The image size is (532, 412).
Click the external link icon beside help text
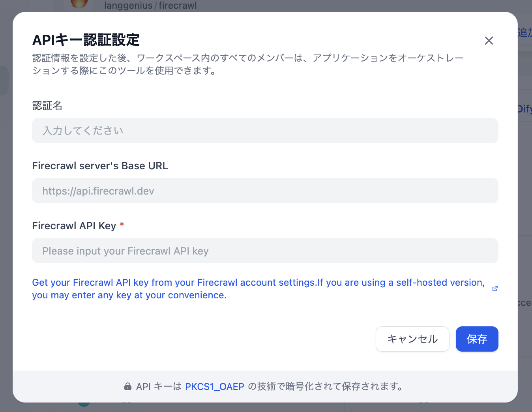pyautogui.click(x=495, y=288)
